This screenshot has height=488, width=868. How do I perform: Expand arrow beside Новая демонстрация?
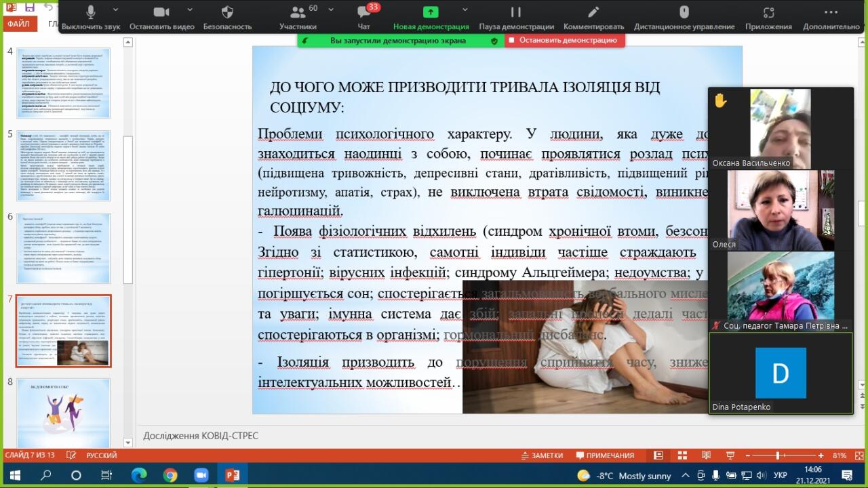[465, 10]
